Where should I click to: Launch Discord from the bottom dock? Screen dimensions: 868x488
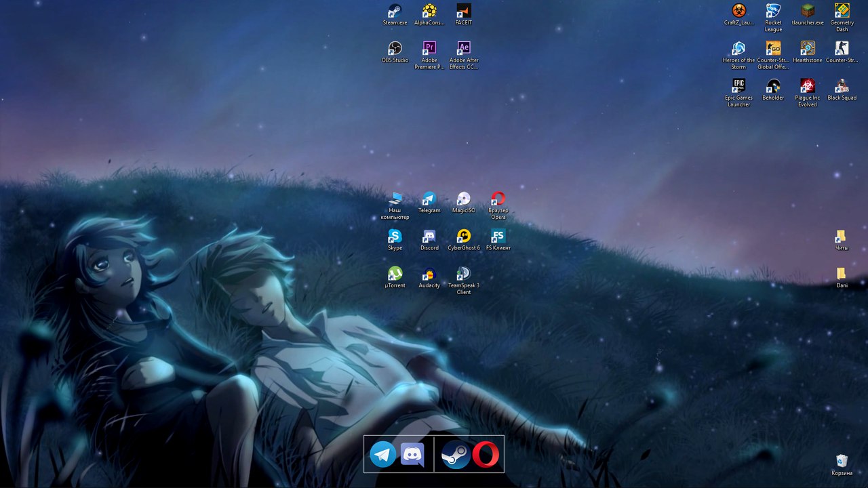(x=412, y=454)
